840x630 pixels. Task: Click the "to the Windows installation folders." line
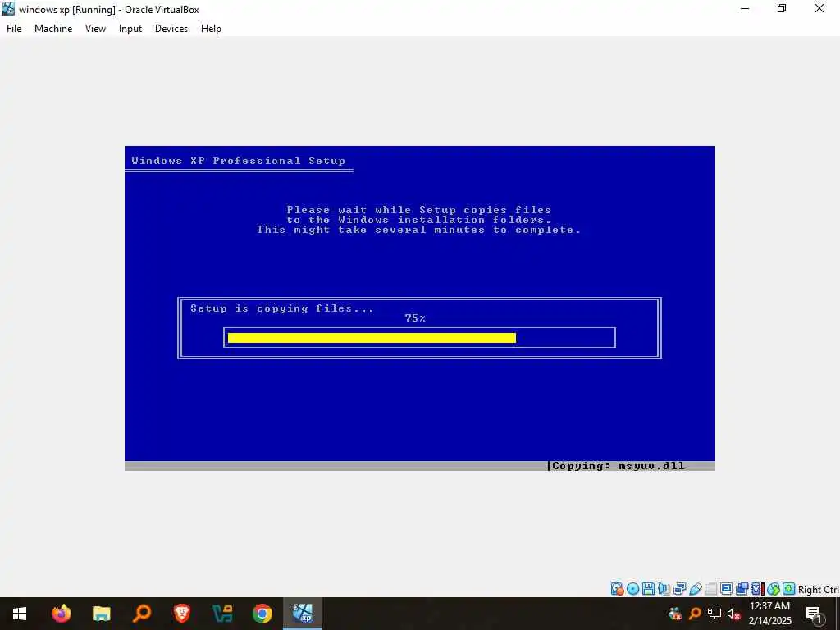419,220
